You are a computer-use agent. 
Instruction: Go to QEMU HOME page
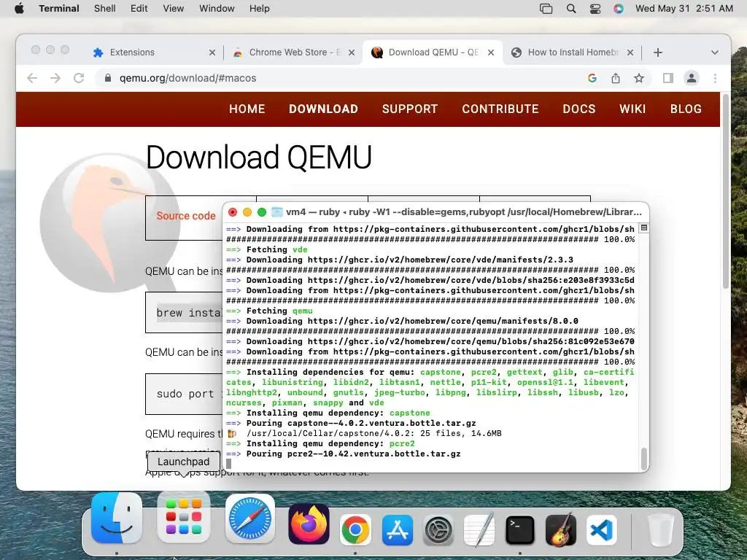click(x=247, y=109)
